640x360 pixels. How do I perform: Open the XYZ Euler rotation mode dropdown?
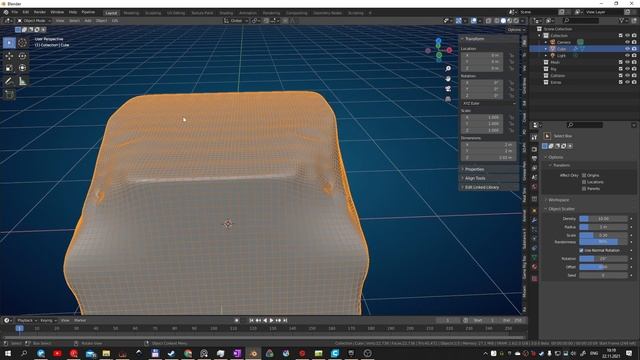pos(489,103)
